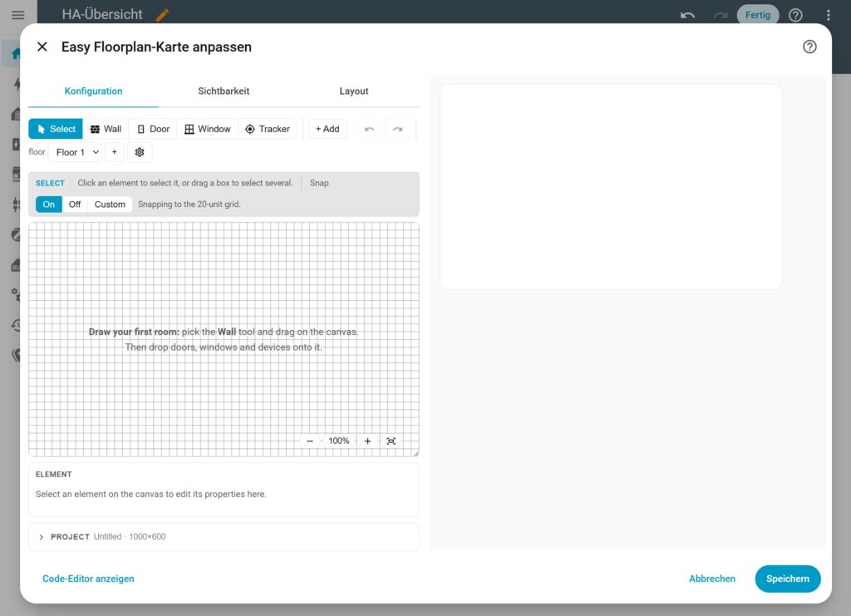The height and width of the screenshot is (616, 851).
Task: Switch to the Sichtbarkeit tab
Action: [224, 91]
